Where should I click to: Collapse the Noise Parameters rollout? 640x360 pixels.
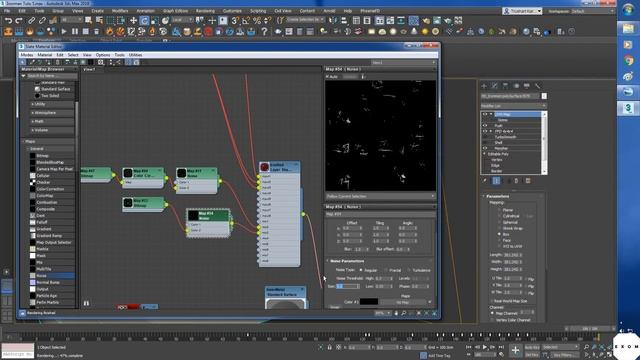tap(327, 261)
